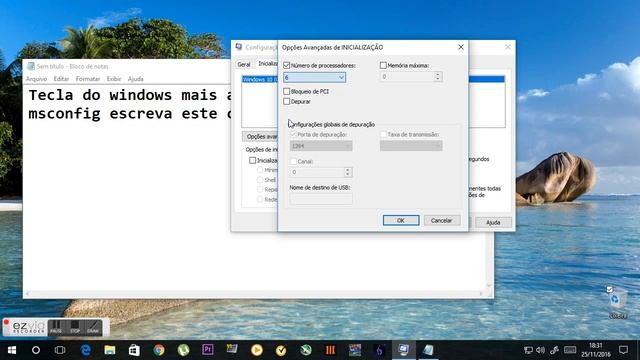Open uTorrent from the taskbar

(x=183, y=350)
